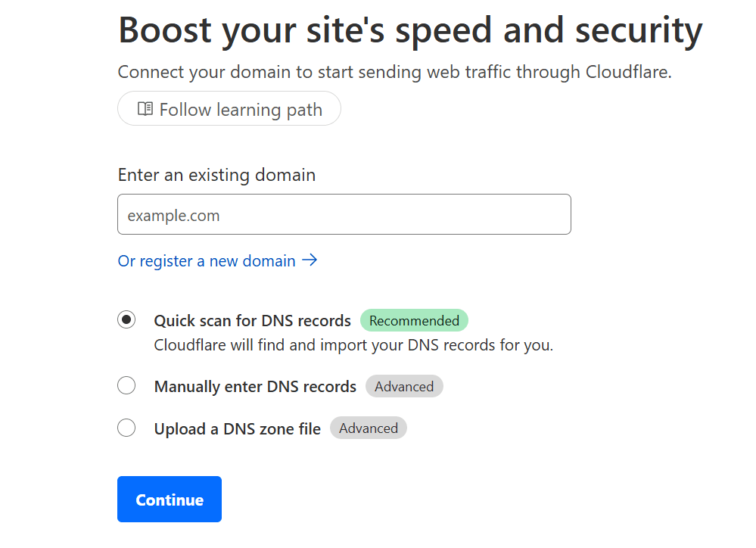Click the Continue button

169,499
